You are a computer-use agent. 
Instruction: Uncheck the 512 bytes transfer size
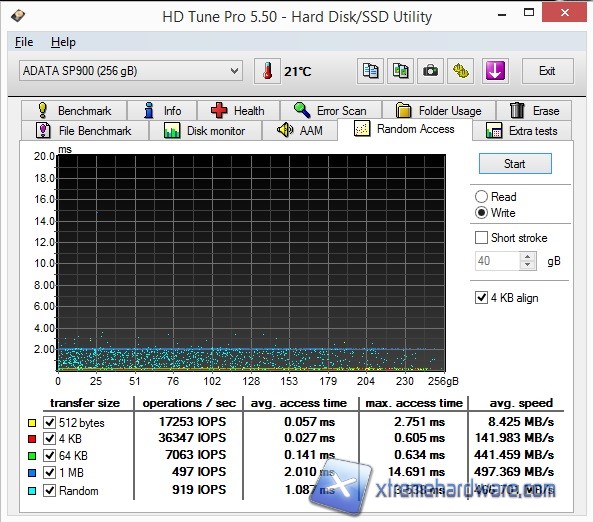(x=50, y=422)
